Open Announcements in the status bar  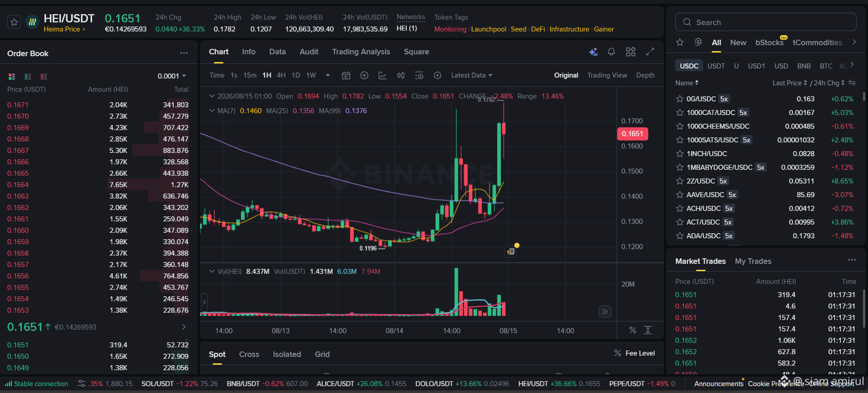point(719,384)
